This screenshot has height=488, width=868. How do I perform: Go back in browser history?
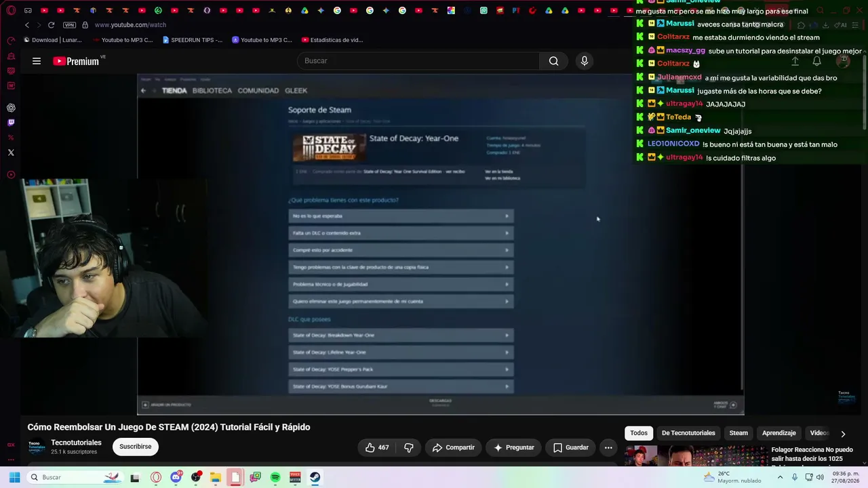pyautogui.click(x=27, y=25)
